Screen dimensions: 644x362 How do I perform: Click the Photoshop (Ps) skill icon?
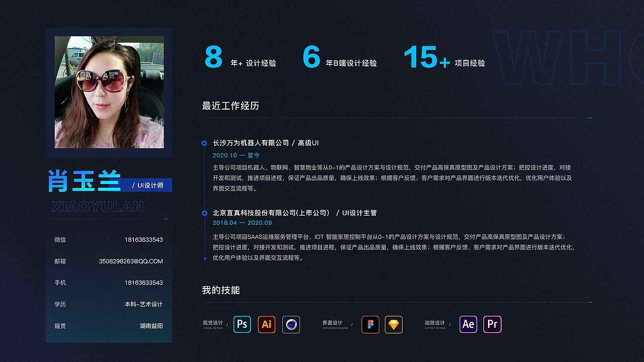pyautogui.click(x=242, y=324)
